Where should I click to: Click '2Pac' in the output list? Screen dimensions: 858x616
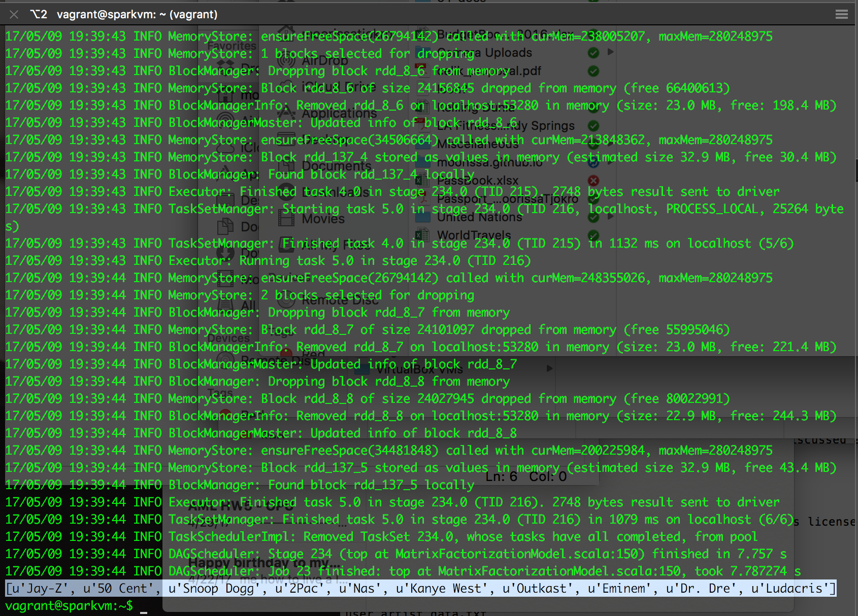click(x=304, y=588)
